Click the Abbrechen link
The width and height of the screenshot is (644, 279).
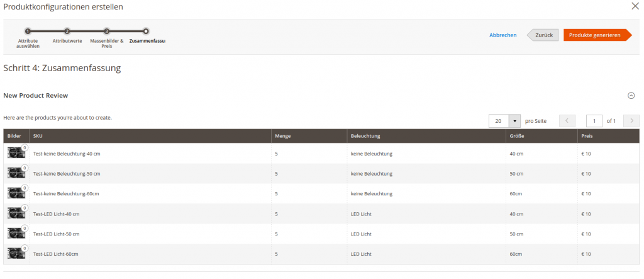[x=502, y=35]
